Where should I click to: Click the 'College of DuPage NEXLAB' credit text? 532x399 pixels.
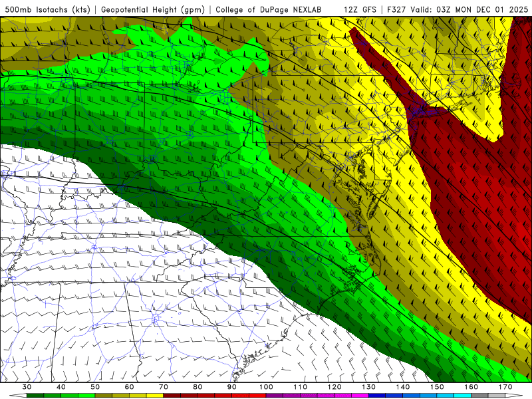pyautogui.click(x=269, y=9)
